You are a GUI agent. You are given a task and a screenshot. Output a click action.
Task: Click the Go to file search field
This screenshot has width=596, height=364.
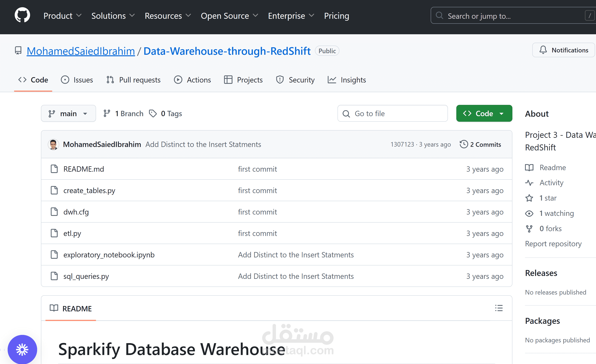(x=392, y=113)
